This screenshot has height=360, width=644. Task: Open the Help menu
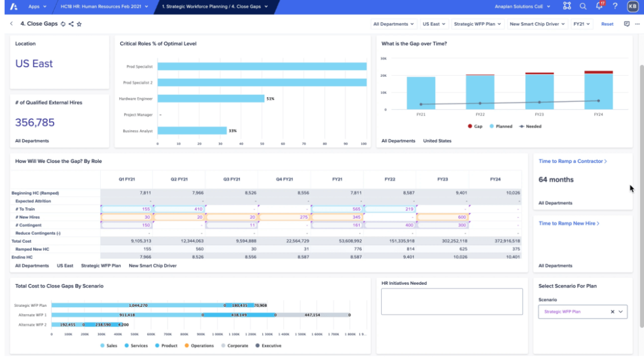click(x=615, y=6)
